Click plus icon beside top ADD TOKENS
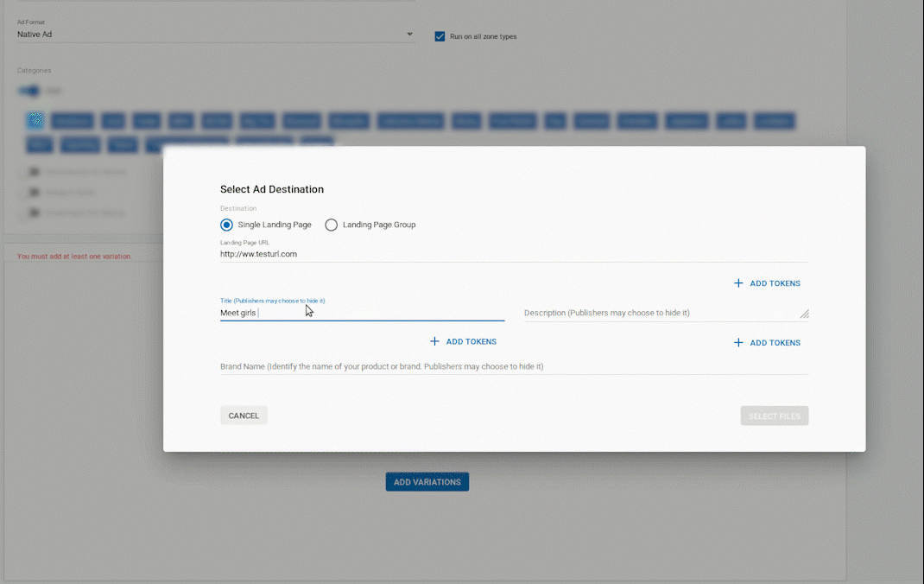The height and width of the screenshot is (584, 924). [x=738, y=282]
